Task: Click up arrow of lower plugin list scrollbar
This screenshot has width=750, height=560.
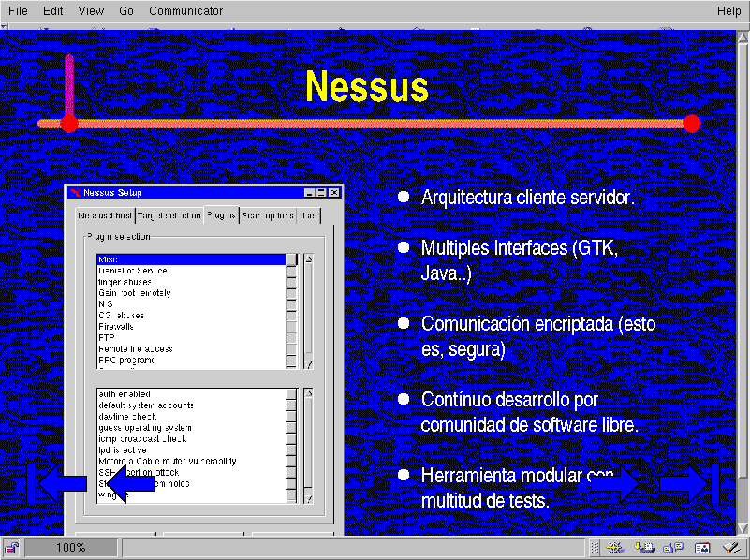Action: click(x=308, y=393)
